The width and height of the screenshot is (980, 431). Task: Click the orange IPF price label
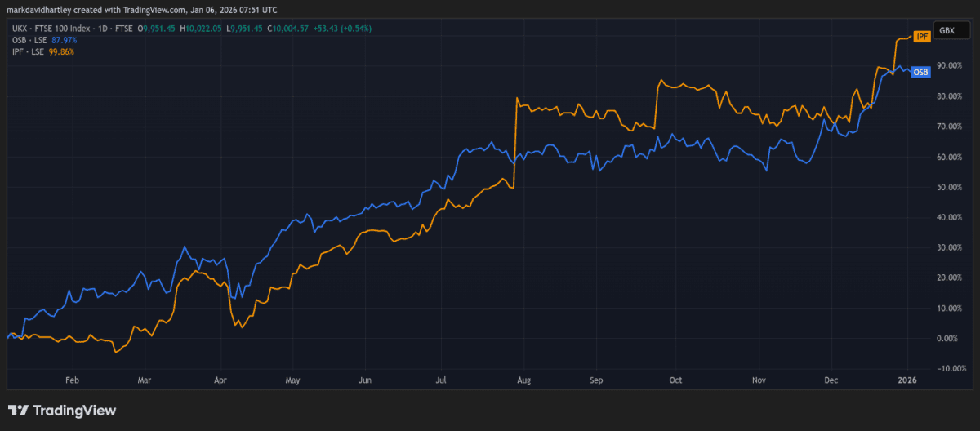click(x=922, y=37)
